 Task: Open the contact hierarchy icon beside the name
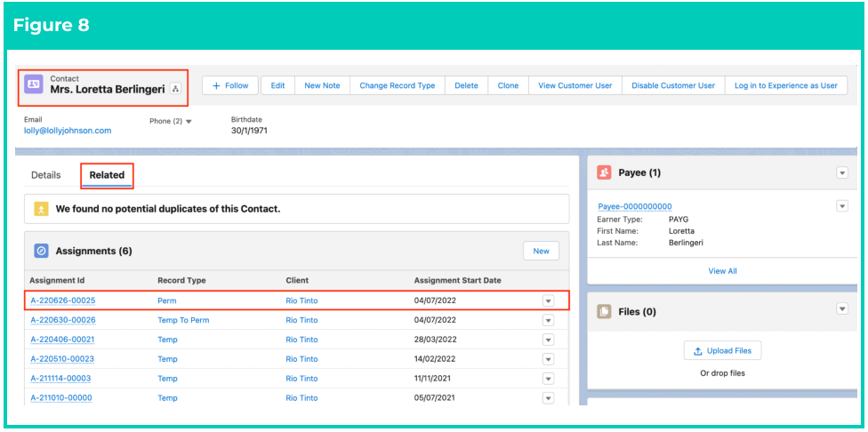pyautogui.click(x=175, y=89)
